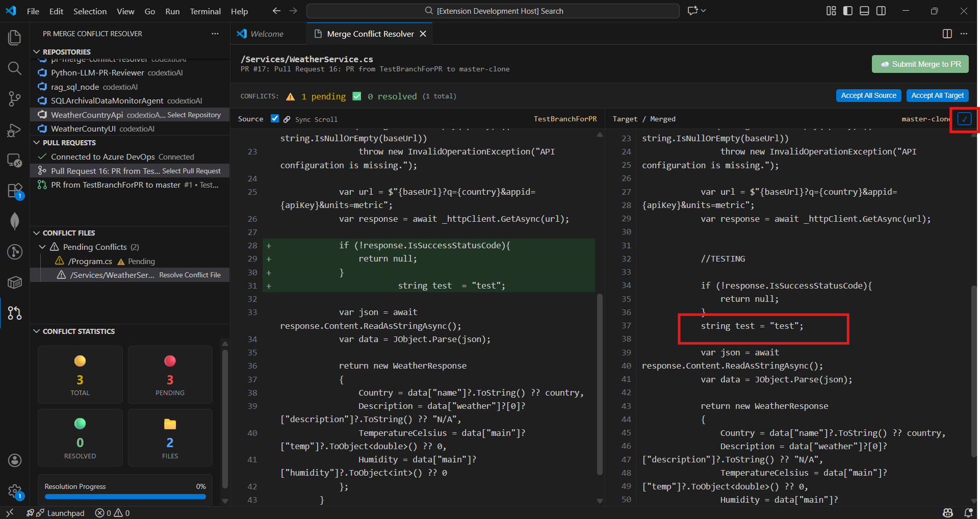Open the Edit menu

click(x=56, y=11)
